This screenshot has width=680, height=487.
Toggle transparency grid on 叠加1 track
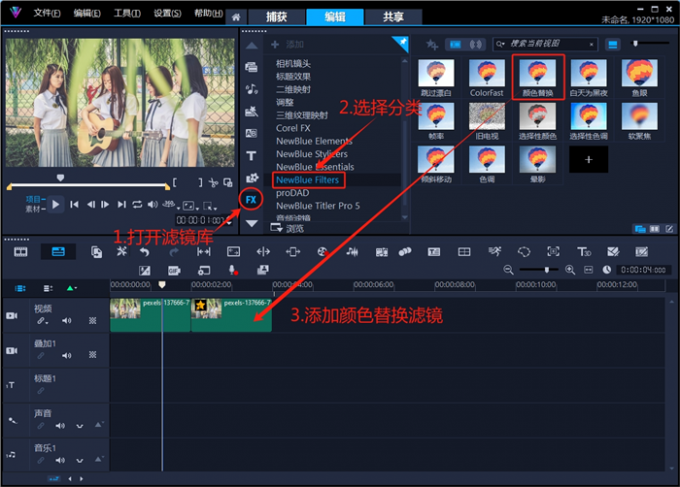[x=92, y=355]
